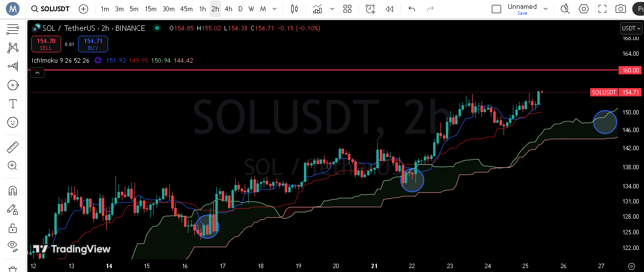The height and width of the screenshot is (272, 644).
Task: Open the Ichimoku 9 26 52 26 legend
Action: (x=60, y=61)
